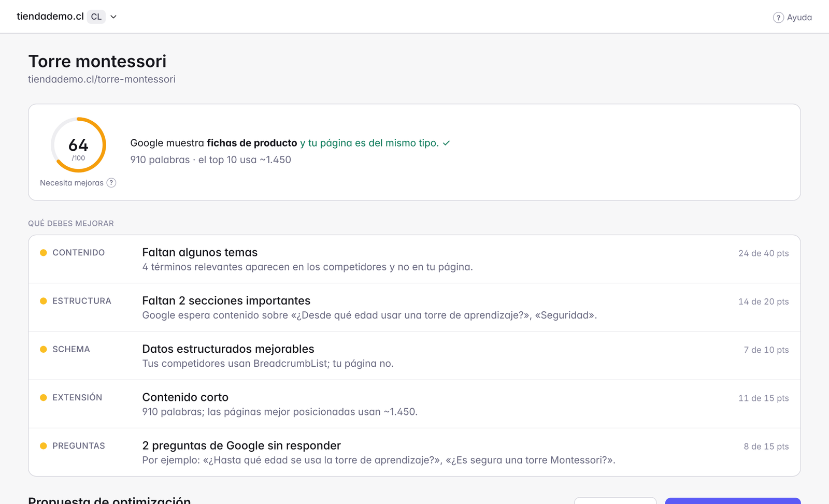Click the 64/100 score gauge
This screenshot has height=504, width=829.
(78, 145)
